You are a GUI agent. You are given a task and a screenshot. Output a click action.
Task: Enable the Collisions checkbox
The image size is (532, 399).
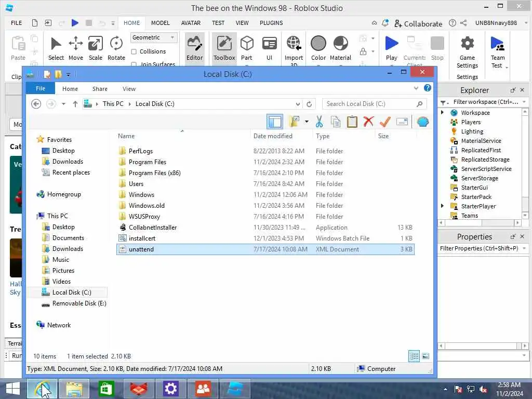tap(134, 51)
